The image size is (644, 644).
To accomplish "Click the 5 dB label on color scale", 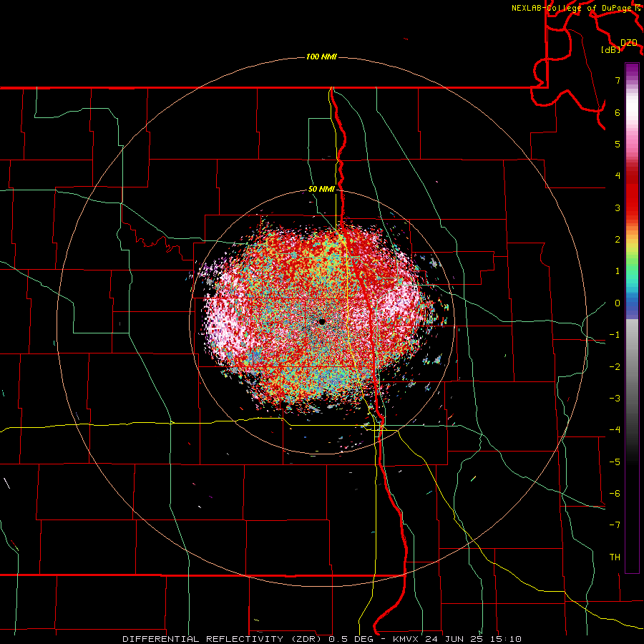I will [618, 144].
